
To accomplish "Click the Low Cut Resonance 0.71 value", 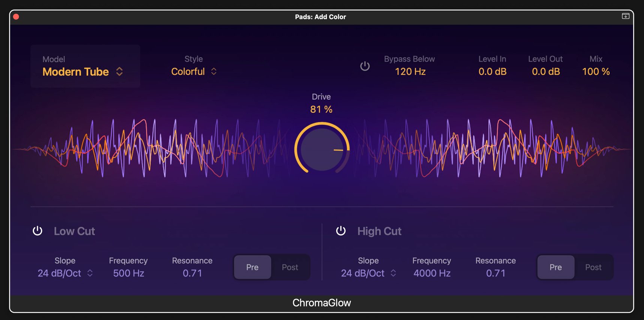I will (192, 273).
